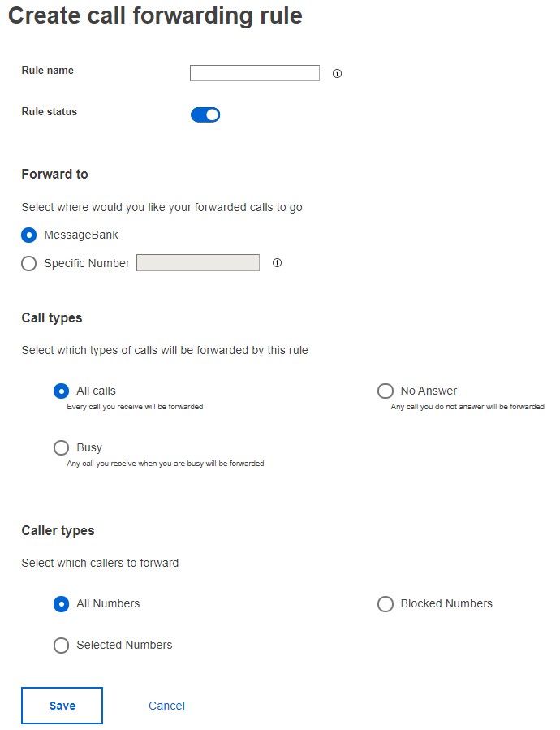The height and width of the screenshot is (730, 560).
Task: Choose the Specific Number radio option
Action: point(29,263)
